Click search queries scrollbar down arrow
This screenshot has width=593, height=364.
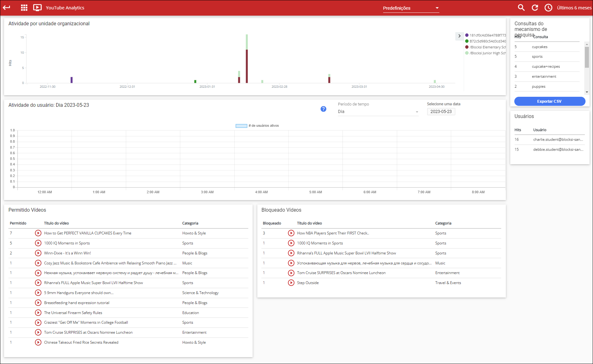point(587,92)
